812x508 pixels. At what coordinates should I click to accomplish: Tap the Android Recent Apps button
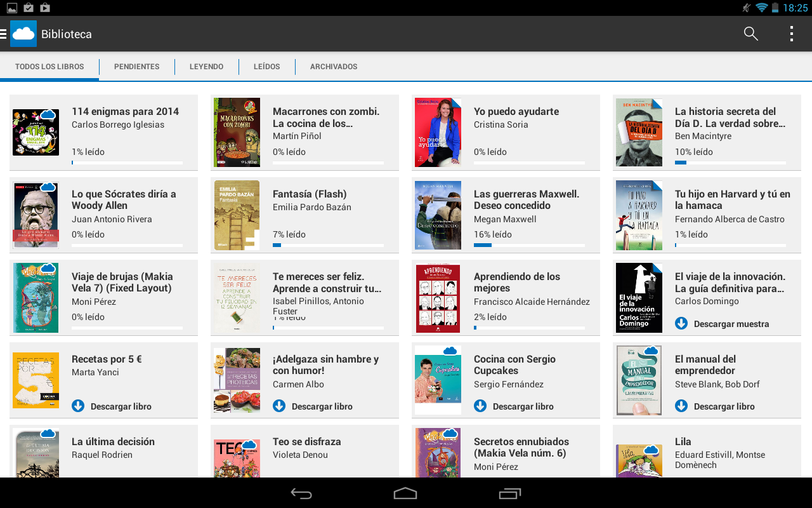(x=510, y=493)
